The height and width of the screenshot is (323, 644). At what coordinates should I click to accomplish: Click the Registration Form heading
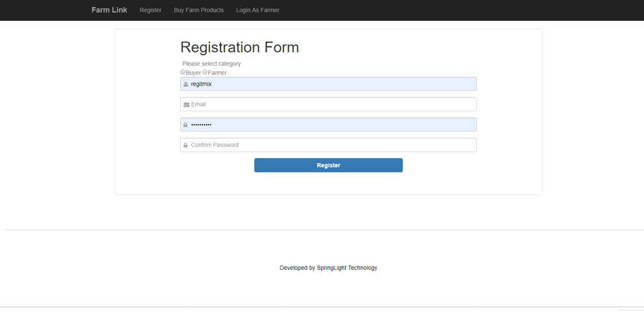tap(239, 47)
